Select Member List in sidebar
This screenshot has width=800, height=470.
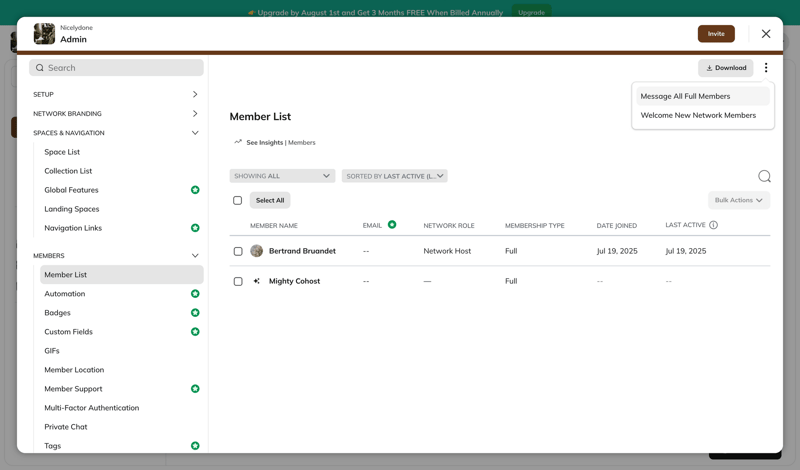tap(121, 275)
